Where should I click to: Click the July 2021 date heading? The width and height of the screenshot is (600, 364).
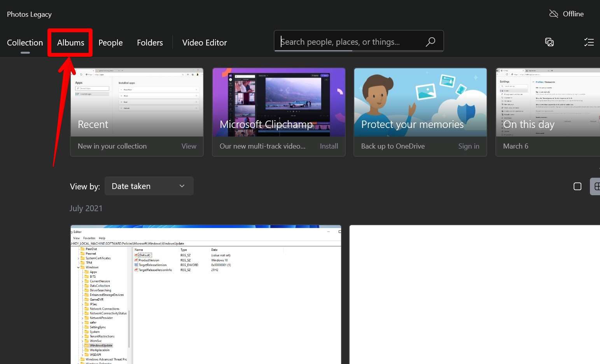86,208
